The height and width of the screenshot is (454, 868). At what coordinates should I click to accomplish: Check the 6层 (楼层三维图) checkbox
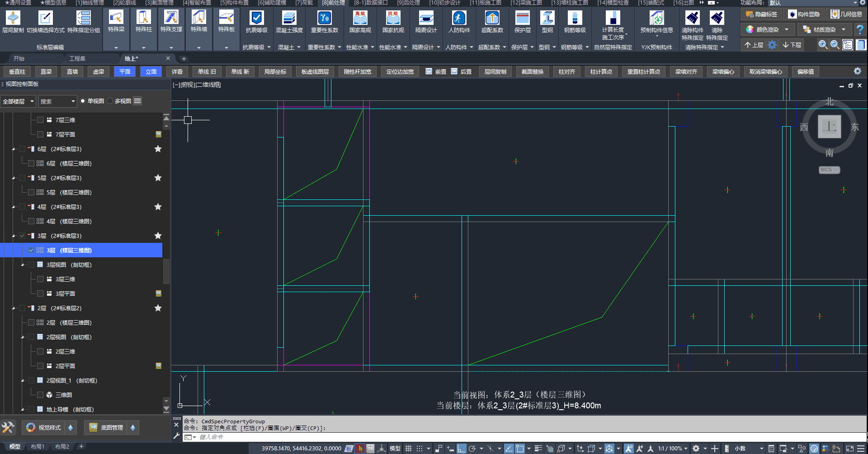click(x=31, y=163)
